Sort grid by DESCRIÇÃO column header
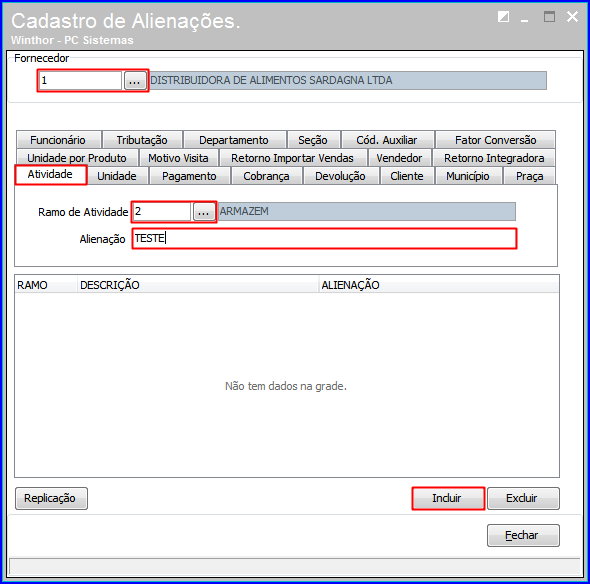The width and height of the screenshot is (590, 584). [x=198, y=285]
